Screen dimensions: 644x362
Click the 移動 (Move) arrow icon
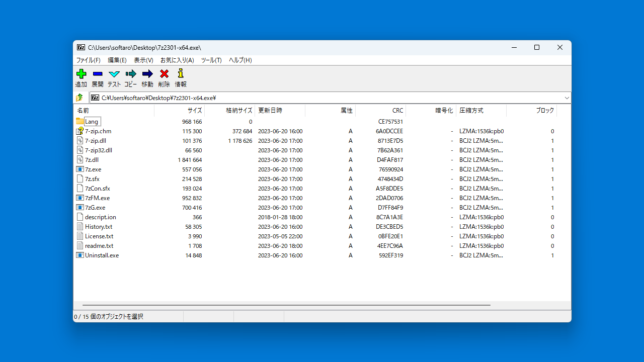click(147, 74)
